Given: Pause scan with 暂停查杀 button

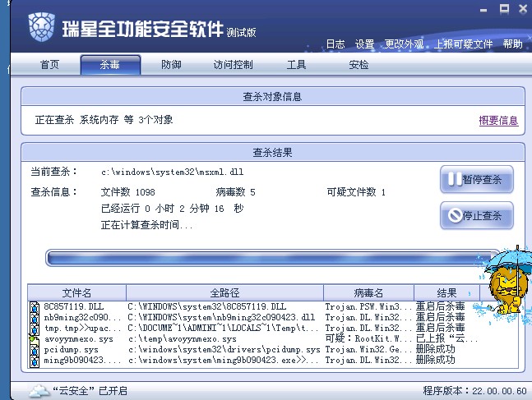Looking at the screenshot, I should 477,179.
